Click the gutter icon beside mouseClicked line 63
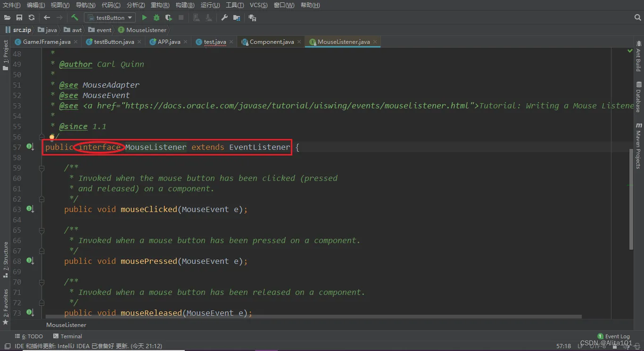644x351 pixels. 30,209
